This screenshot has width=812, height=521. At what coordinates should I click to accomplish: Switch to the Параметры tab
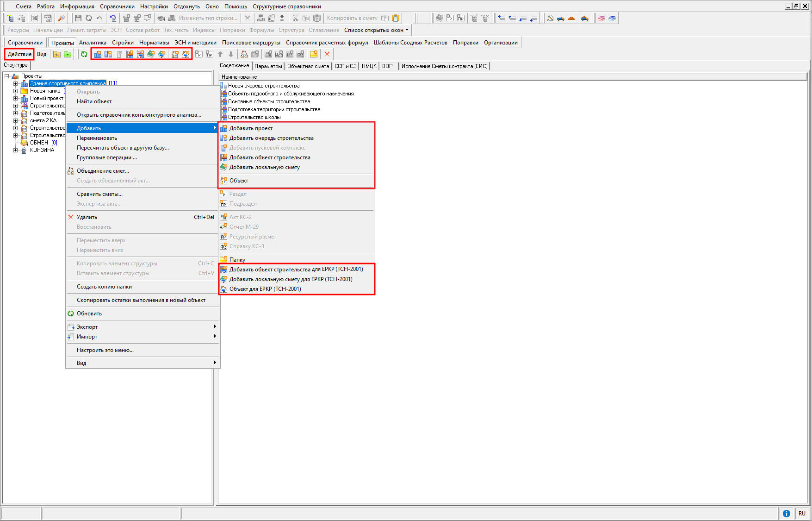coord(268,66)
